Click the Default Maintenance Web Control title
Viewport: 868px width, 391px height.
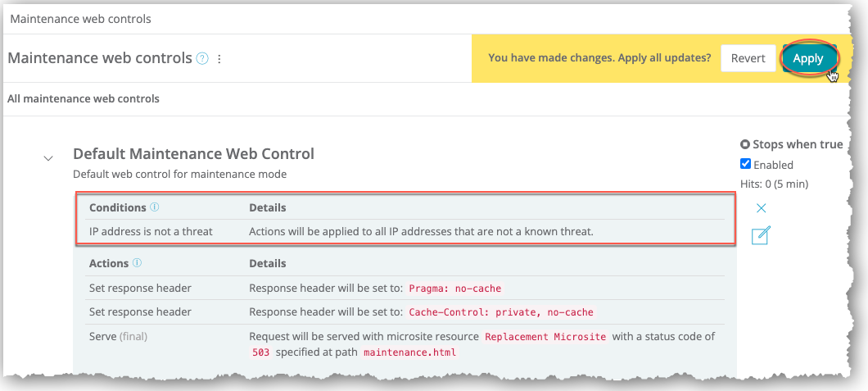coord(193,153)
